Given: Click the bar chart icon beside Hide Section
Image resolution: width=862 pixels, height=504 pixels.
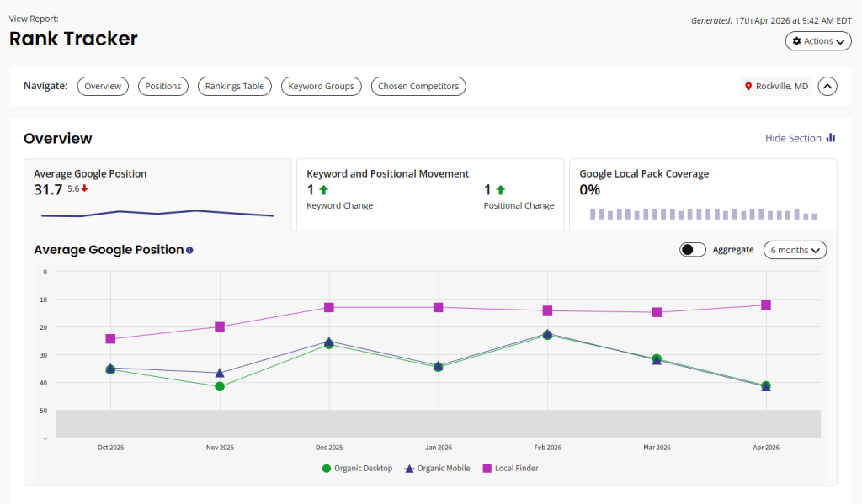Looking at the screenshot, I should 831,137.
